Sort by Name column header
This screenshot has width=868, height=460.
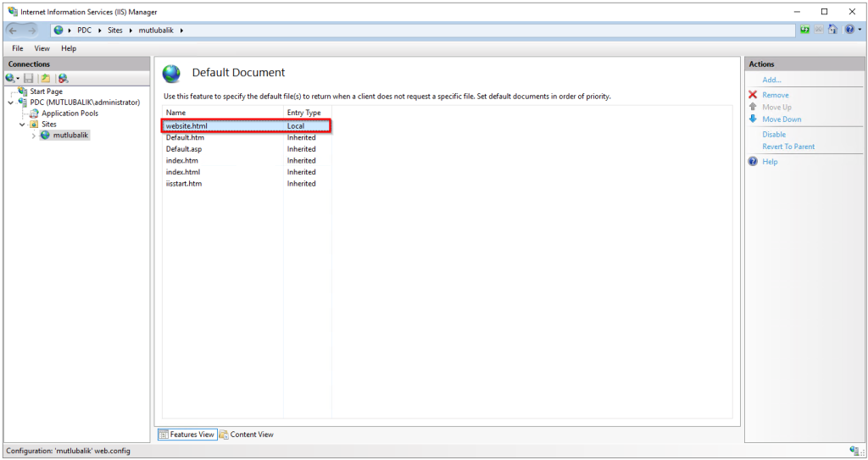coord(223,113)
